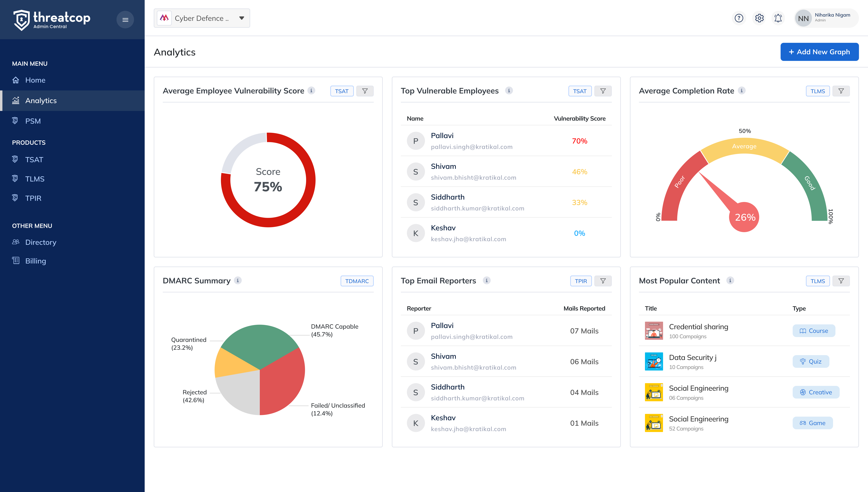Filter Most Popular Content card
Viewport: 868px width, 492px height.
pos(841,281)
